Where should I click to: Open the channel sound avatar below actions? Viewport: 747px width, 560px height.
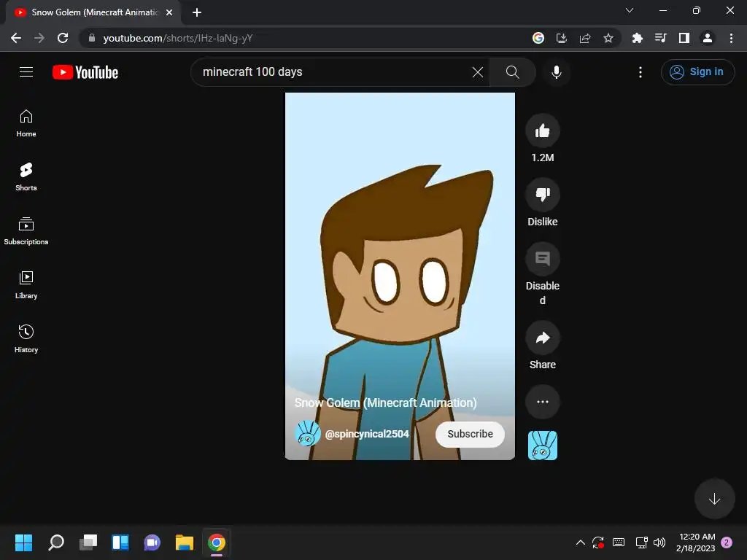coord(543,446)
